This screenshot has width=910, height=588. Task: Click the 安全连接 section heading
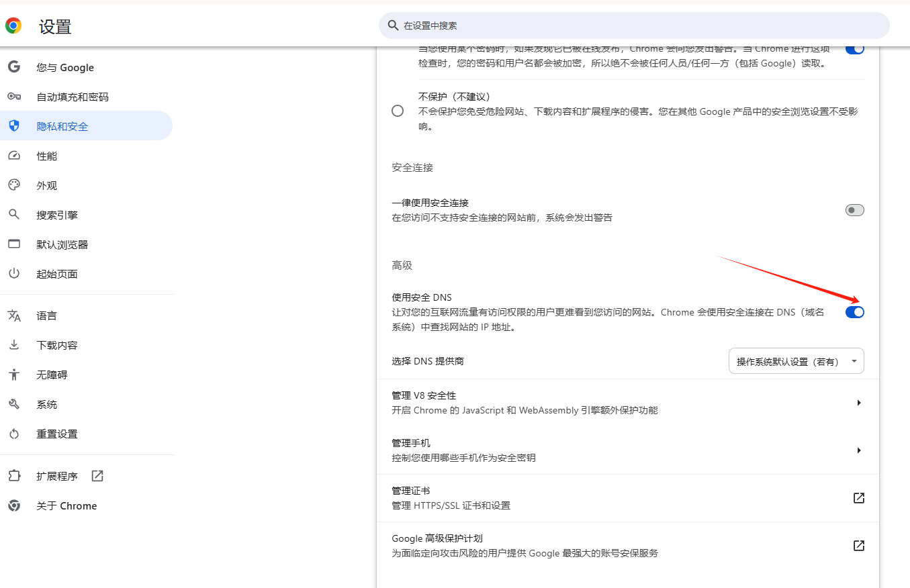[x=412, y=167]
